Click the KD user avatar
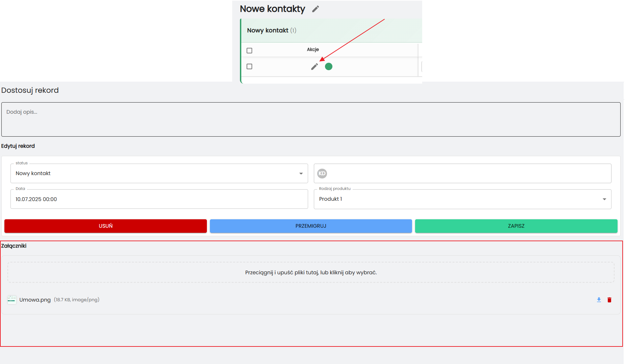 point(322,173)
